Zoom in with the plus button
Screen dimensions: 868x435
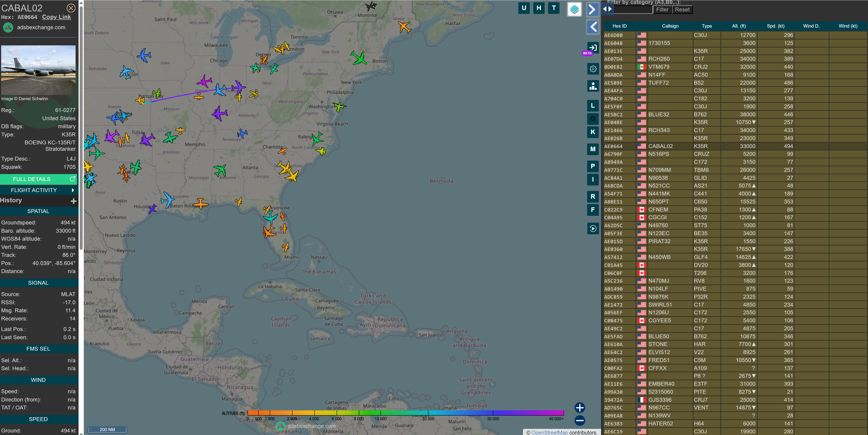(x=580, y=408)
